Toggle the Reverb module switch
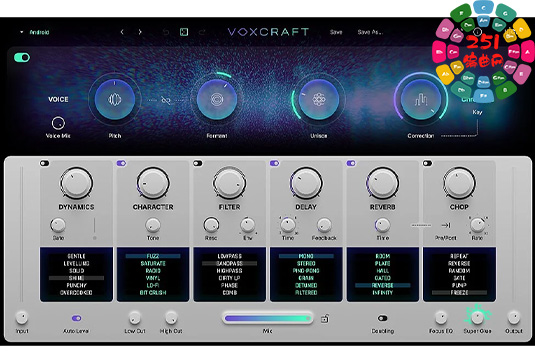The image size is (535, 363). click(351, 163)
